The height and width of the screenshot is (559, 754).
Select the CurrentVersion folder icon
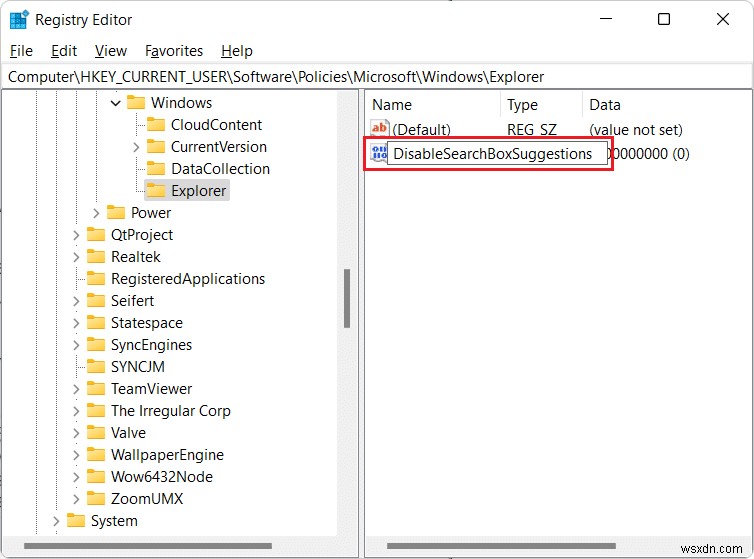(156, 147)
